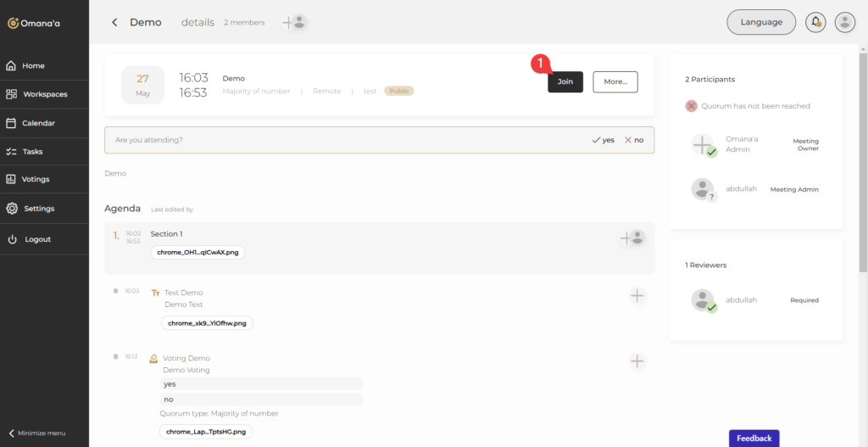
Task: Open attachment chrome_OH1...qICwAX.png
Action: 198,253
